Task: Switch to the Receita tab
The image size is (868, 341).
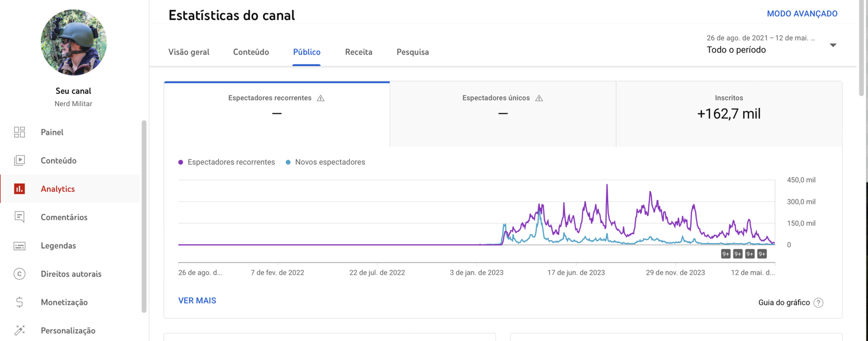Action: (359, 52)
